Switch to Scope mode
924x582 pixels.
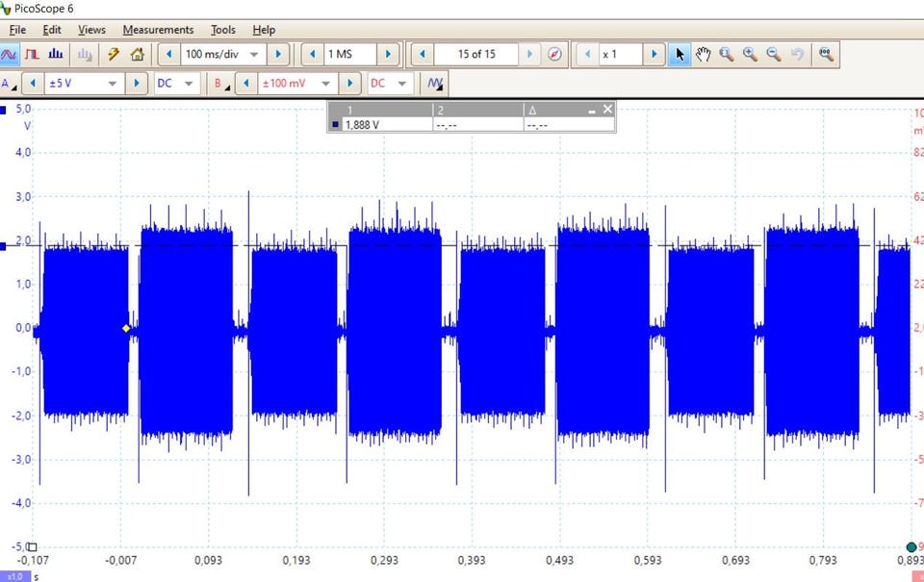(10, 54)
